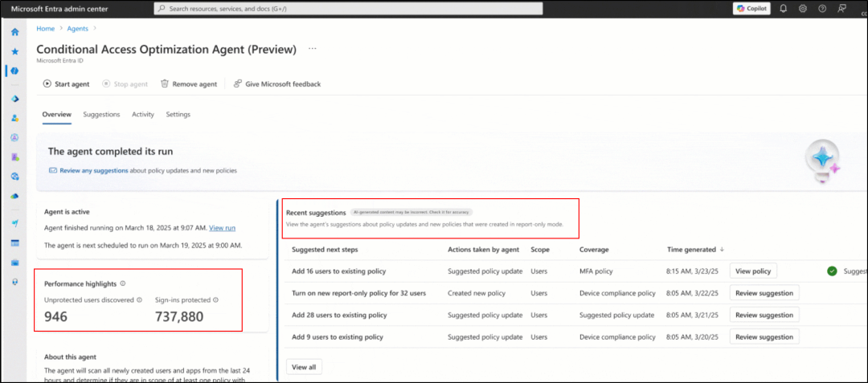Select 'Add 16 users to existing policy'
This screenshot has width=868, height=383.
tap(339, 271)
